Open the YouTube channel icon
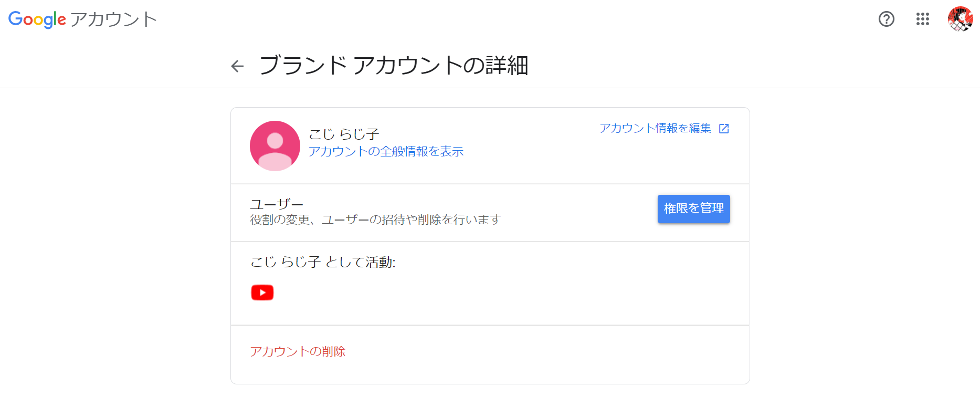The height and width of the screenshot is (397, 980). [x=262, y=292]
